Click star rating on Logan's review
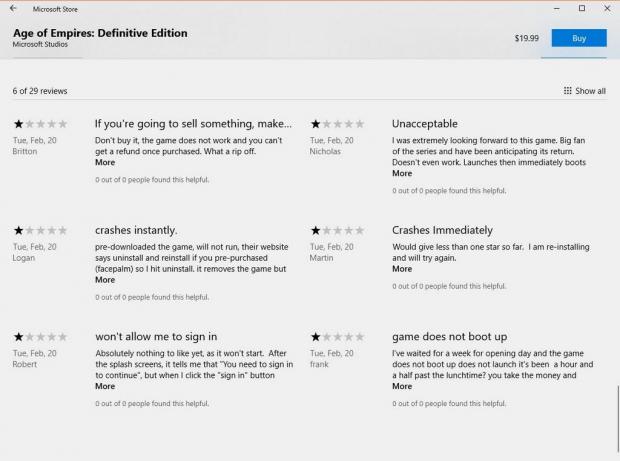The image size is (620, 461). point(40,230)
